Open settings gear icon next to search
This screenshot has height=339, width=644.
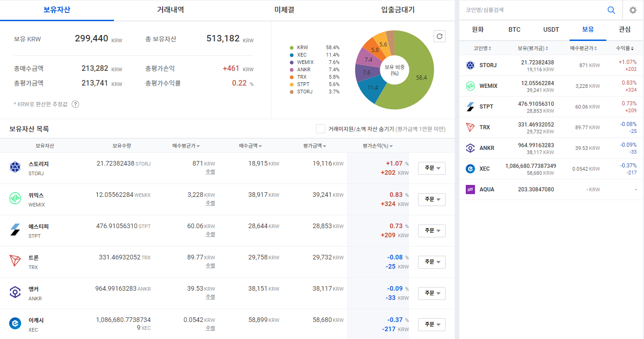[633, 10]
